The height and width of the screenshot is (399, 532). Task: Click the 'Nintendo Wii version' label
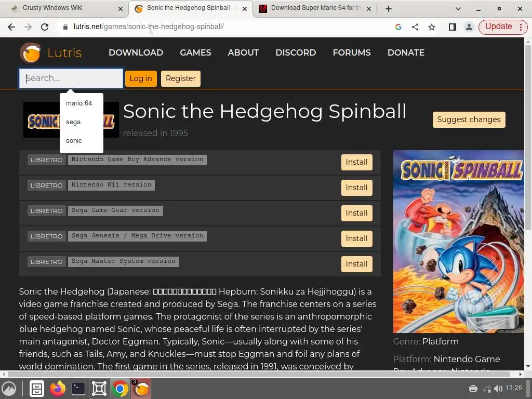pos(111,185)
